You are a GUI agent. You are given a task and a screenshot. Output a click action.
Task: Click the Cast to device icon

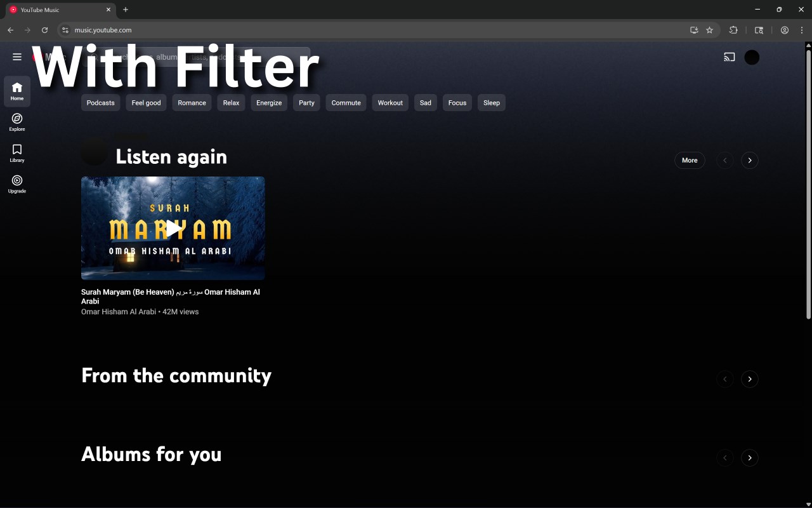[730, 57]
